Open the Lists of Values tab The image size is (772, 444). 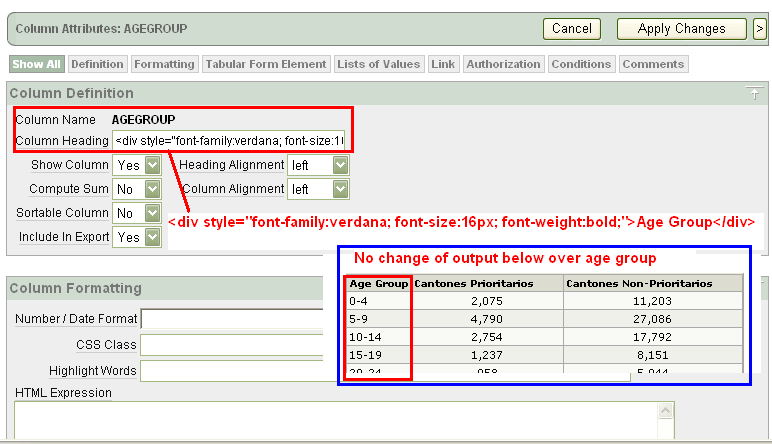pos(379,64)
